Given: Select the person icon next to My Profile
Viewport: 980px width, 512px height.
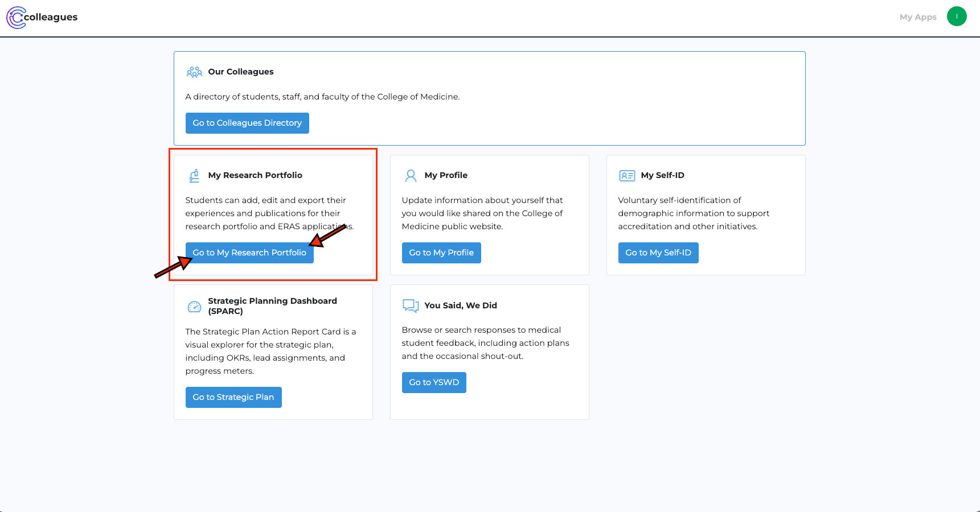Looking at the screenshot, I should (410, 175).
